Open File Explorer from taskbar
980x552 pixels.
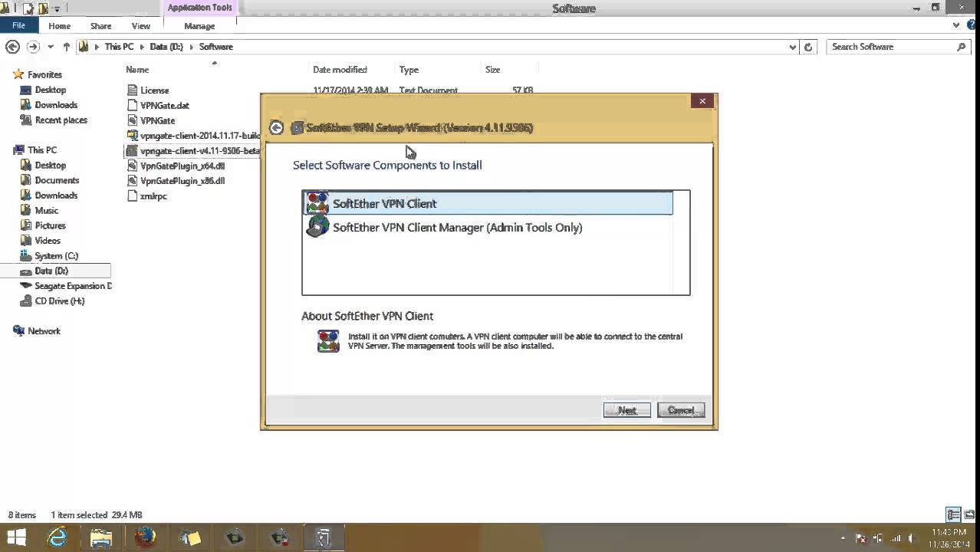[101, 537]
